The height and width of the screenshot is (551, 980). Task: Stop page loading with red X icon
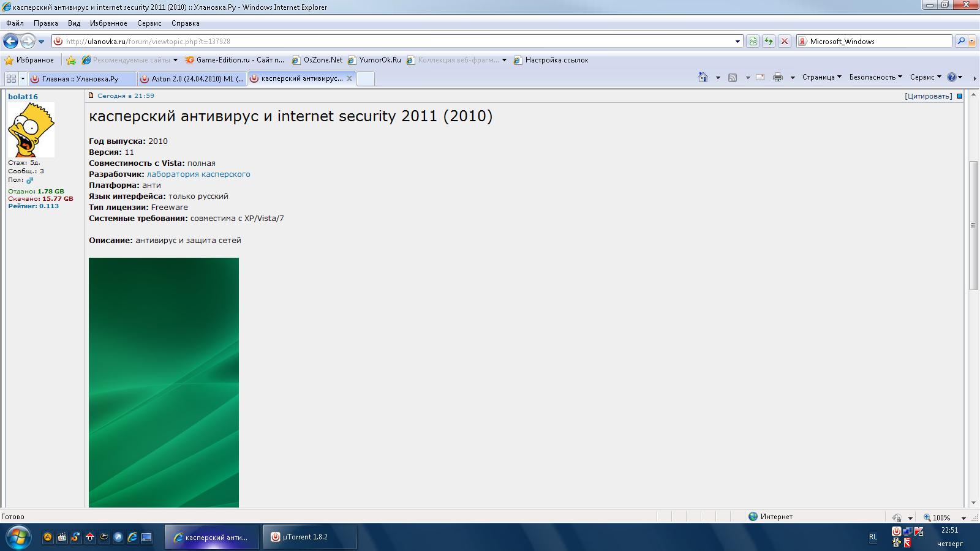click(x=784, y=41)
